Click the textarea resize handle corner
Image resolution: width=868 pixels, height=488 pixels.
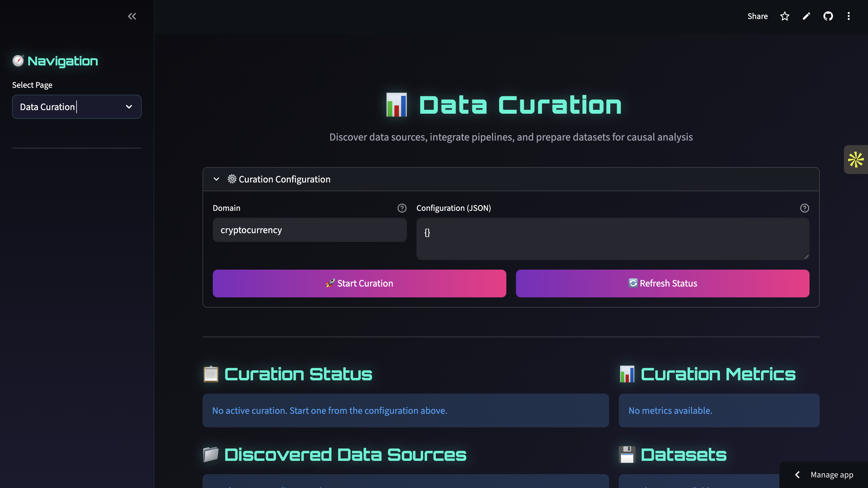pyautogui.click(x=806, y=257)
